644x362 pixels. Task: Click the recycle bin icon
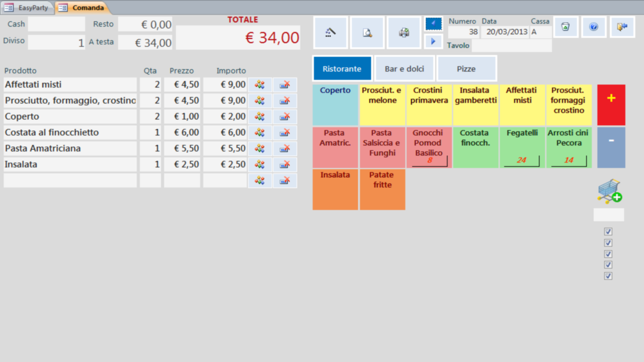tap(566, 27)
